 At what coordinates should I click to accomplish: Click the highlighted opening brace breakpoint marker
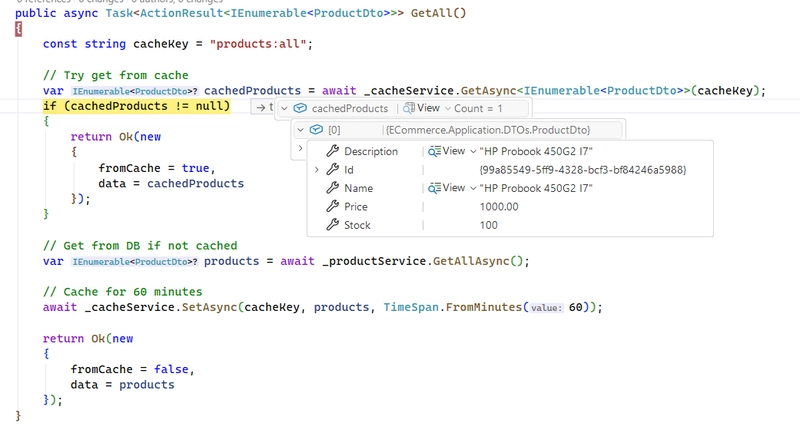tap(18, 29)
